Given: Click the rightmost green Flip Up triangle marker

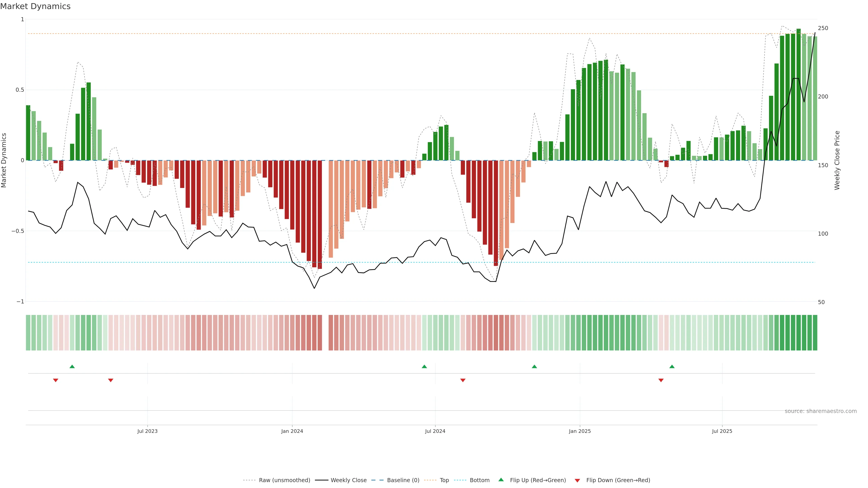Looking at the screenshot, I should (x=672, y=366).
